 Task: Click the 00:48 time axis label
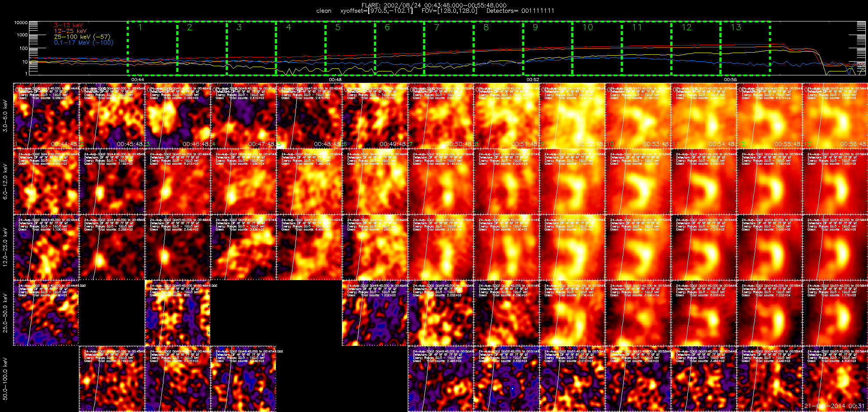click(x=335, y=80)
